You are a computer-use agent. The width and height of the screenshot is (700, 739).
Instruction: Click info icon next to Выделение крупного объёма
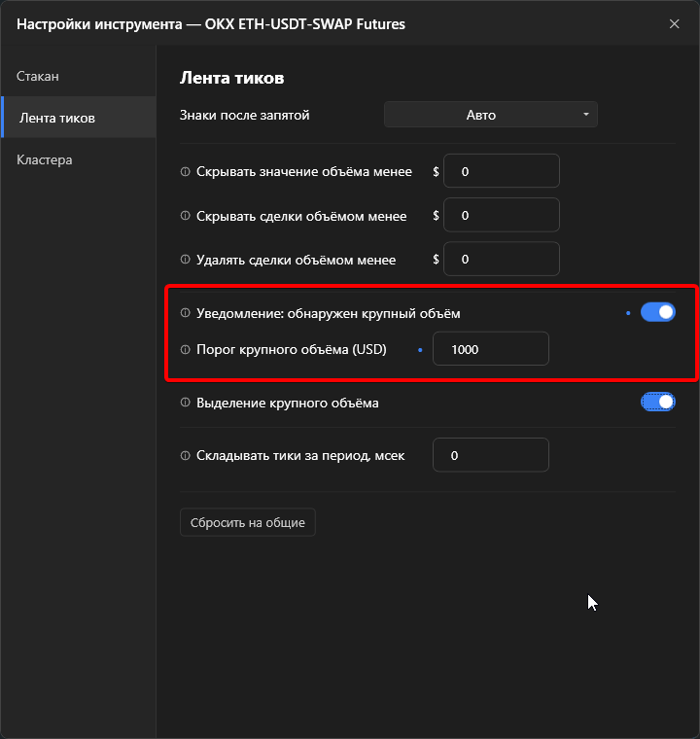point(186,402)
